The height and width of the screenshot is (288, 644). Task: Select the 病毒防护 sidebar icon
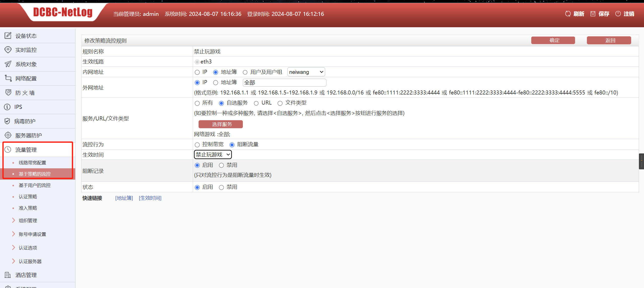click(7, 121)
